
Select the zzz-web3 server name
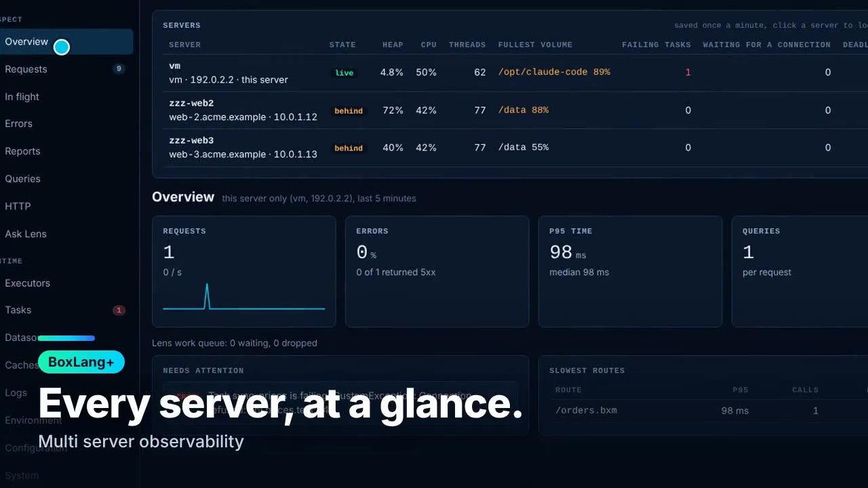[191, 141]
